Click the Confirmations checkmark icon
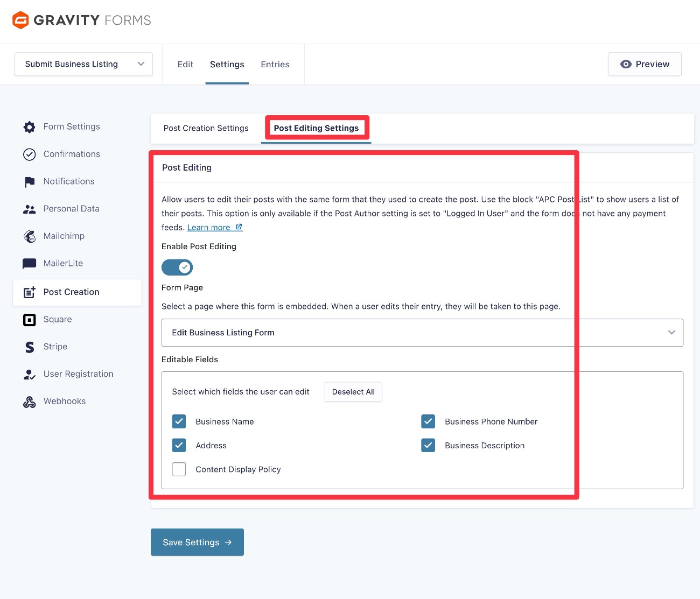Image resolution: width=700 pixels, height=599 pixels. (x=29, y=154)
